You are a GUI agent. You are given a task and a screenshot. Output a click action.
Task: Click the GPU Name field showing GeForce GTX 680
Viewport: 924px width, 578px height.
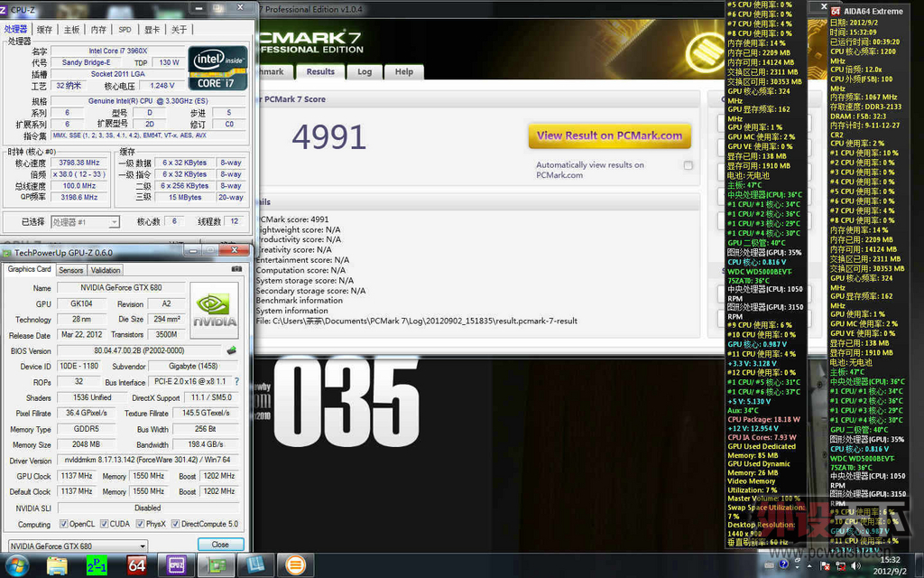coord(121,288)
